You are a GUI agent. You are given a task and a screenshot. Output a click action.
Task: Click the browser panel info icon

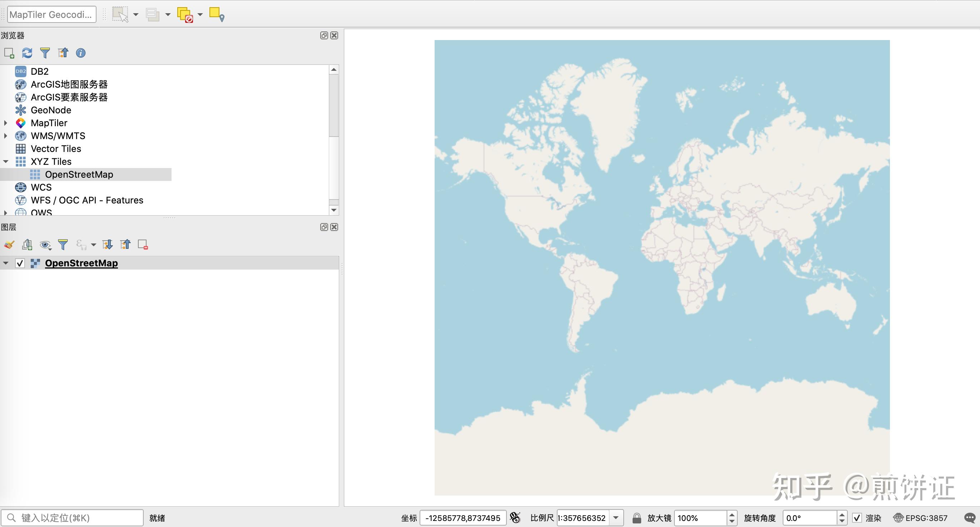click(x=81, y=53)
